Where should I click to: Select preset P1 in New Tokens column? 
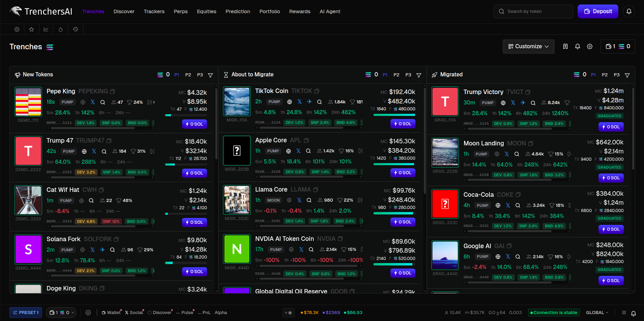pos(177,75)
